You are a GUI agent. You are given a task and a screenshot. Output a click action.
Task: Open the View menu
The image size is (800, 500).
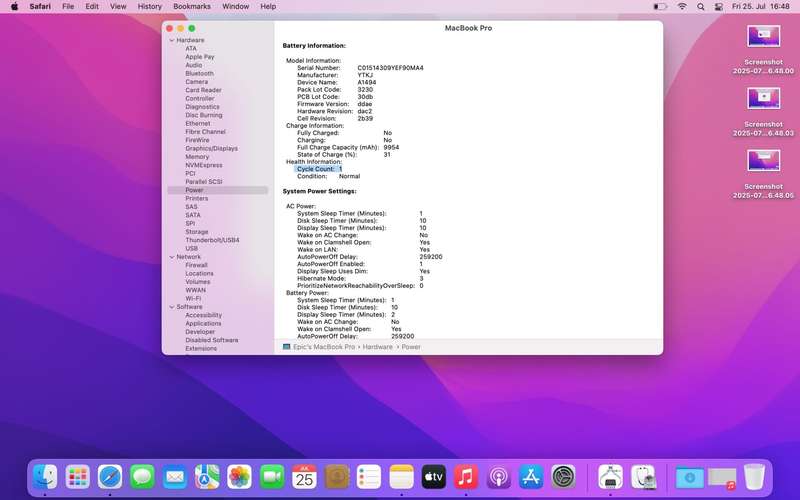tap(118, 7)
